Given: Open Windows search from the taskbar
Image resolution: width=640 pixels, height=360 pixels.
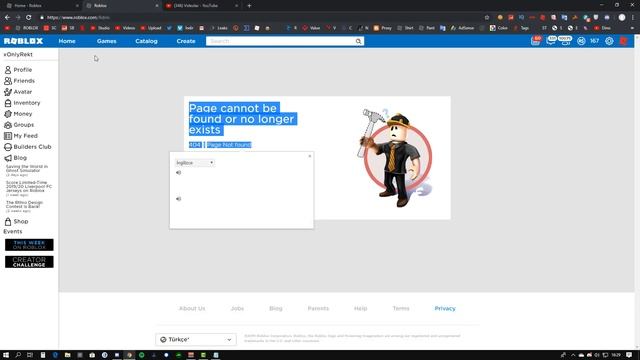Looking at the screenshot, I should point(18,355).
